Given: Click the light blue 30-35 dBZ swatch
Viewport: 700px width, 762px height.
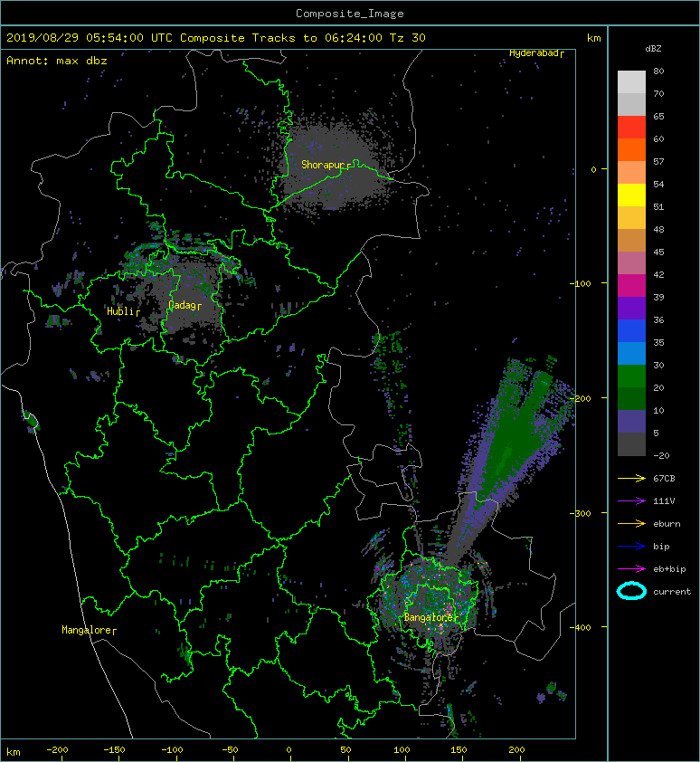Looking at the screenshot, I should 631,353.
